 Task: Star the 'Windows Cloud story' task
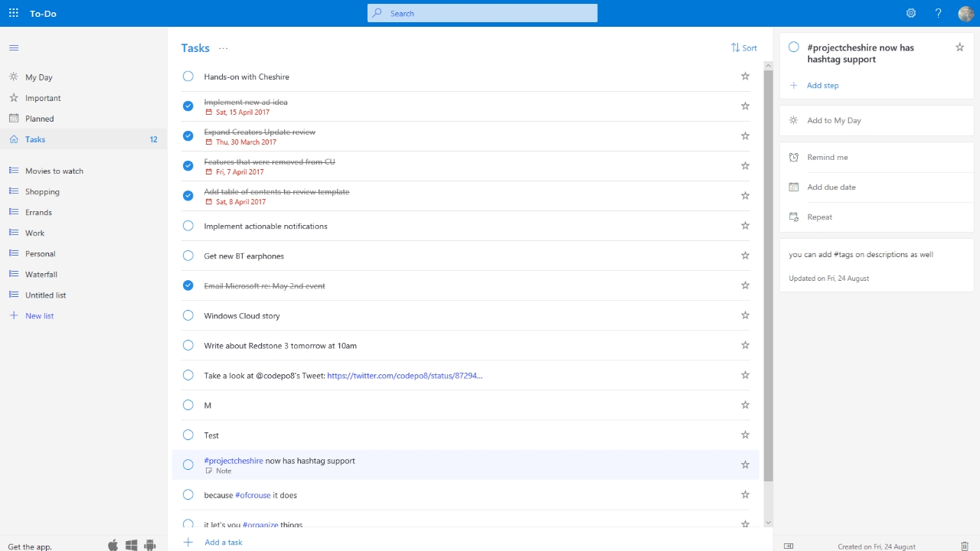(745, 315)
